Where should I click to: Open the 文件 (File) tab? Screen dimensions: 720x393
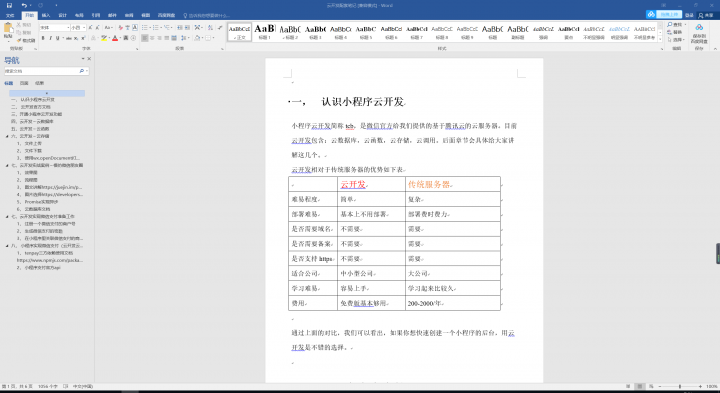coord(10,15)
